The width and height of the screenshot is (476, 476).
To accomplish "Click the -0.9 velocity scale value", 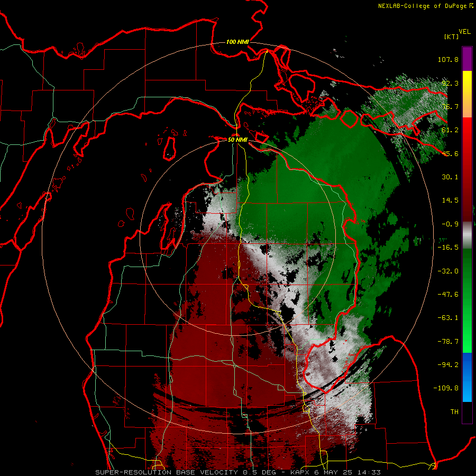I will (450, 224).
